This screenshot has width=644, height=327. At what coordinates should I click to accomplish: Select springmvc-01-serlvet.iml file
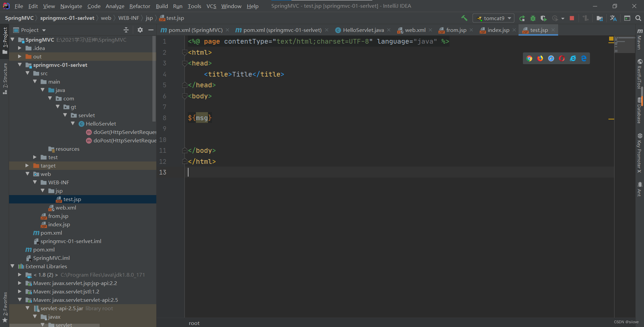71,241
